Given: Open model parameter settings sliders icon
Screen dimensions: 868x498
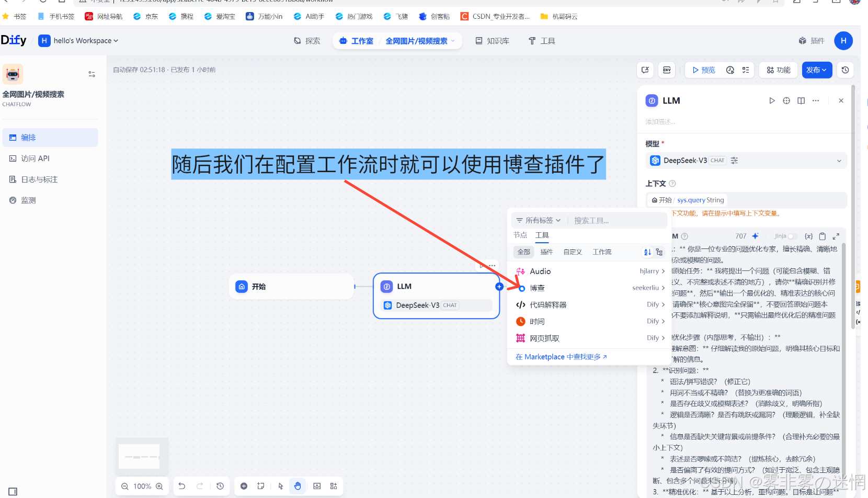Looking at the screenshot, I should click(734, 161).
